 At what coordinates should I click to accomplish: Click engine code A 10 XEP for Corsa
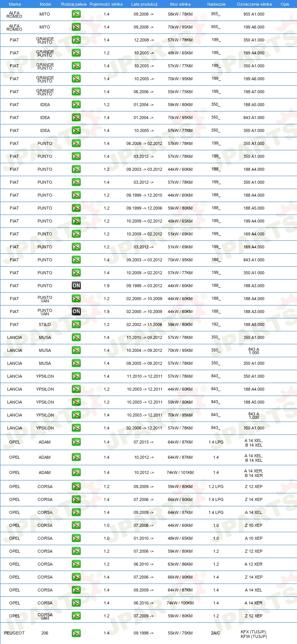coord(254,538)
